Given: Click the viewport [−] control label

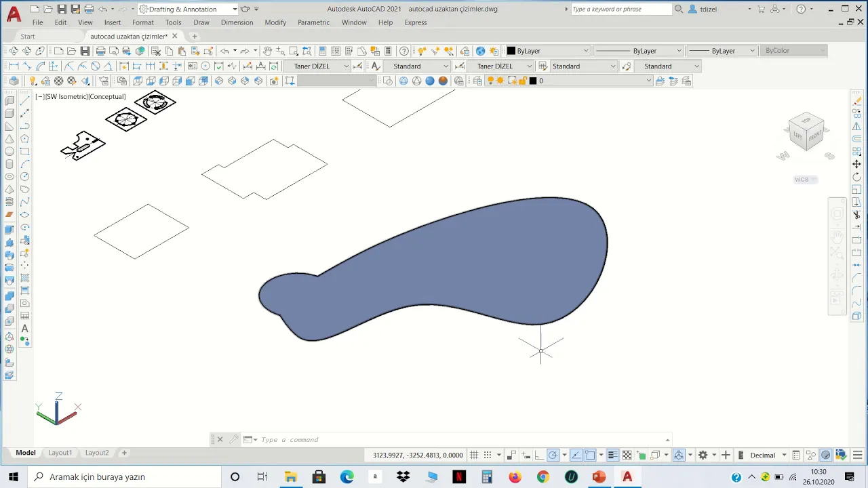Looking at the screenshot, I should coord(40,97).
